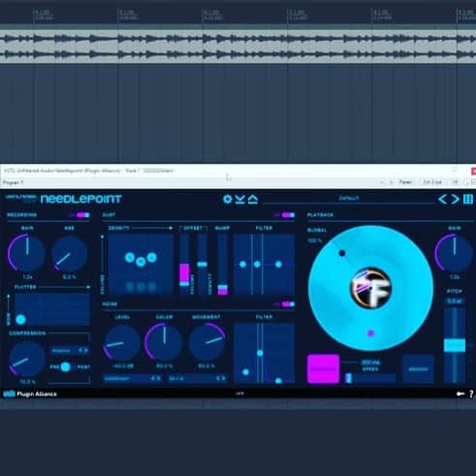Click the magenta spindown button
The height and width of the screenshot is (476, 476).
click(x=323, y=368)
